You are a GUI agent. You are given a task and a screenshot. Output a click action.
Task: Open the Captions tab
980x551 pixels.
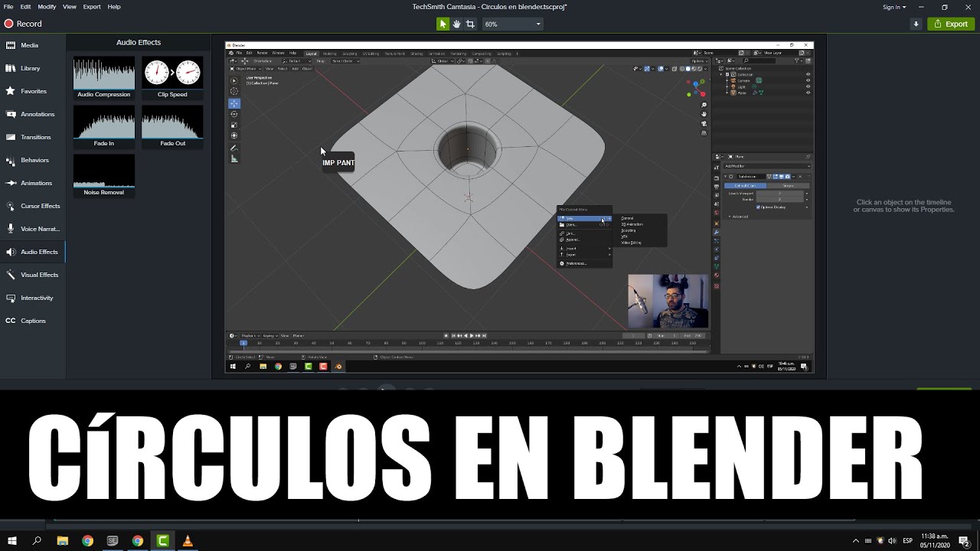[33, 321]
